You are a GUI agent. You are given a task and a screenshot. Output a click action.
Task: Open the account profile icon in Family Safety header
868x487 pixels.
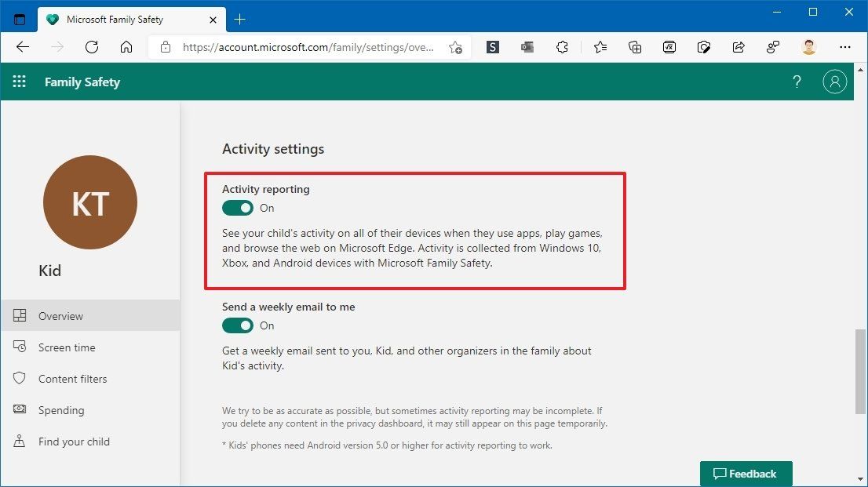834,81
